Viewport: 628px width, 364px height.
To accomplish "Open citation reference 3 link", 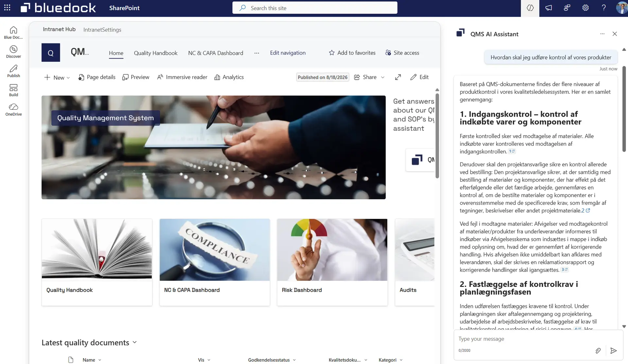I will coord(565,270).
